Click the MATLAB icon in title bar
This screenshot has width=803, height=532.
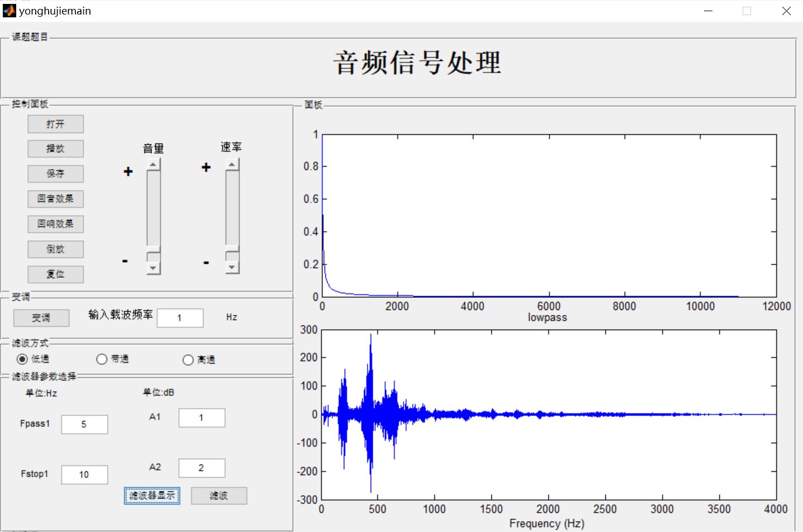[9, 11]
